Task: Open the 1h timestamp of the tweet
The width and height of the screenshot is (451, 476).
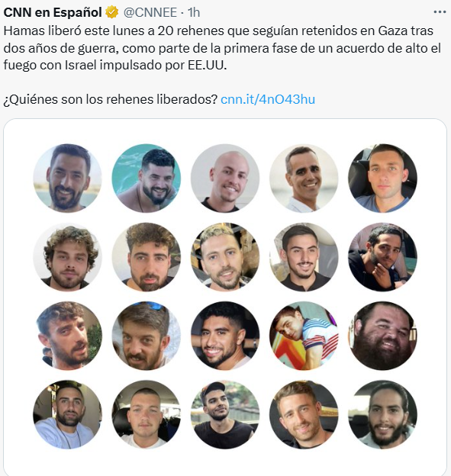Action: [x=194, y=12]
